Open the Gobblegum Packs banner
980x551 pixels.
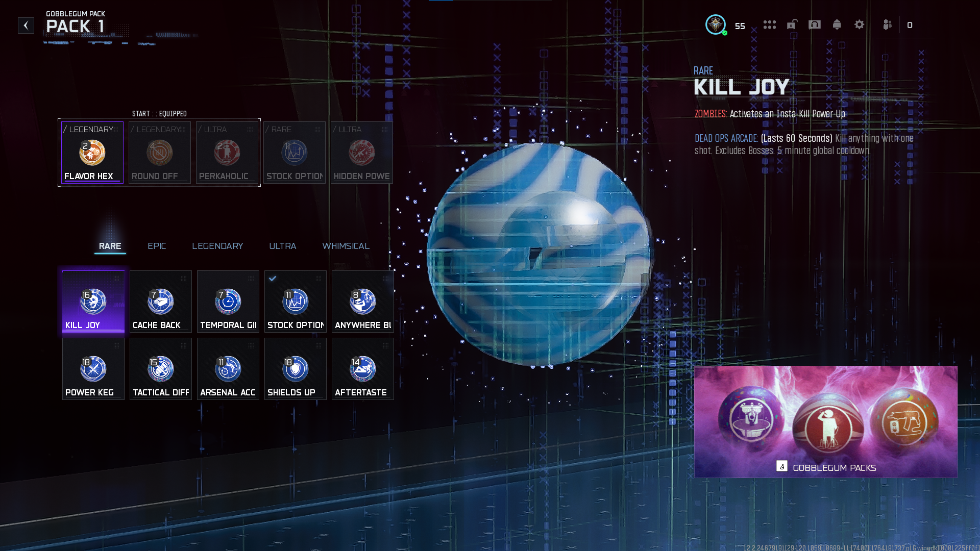(825, 422)
